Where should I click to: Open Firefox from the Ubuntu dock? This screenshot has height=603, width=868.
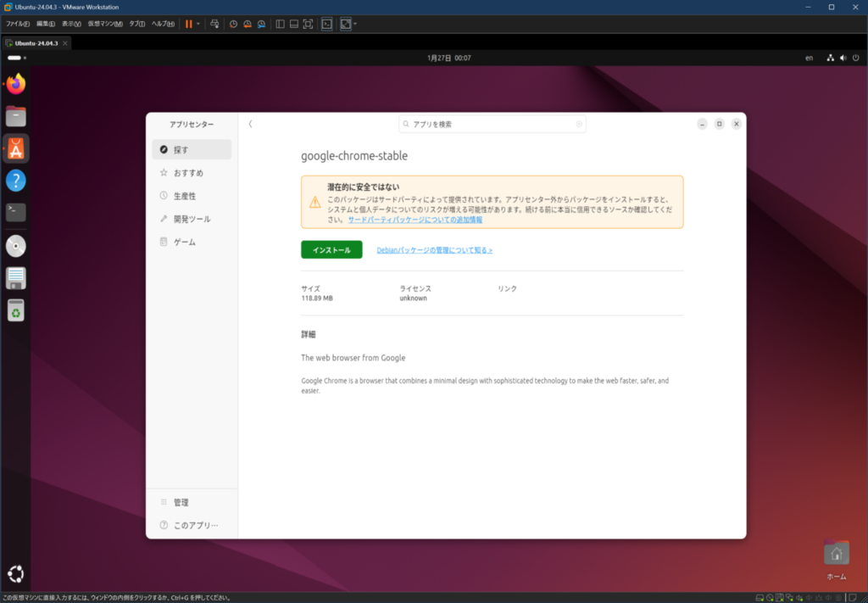[x=16, y=84]
